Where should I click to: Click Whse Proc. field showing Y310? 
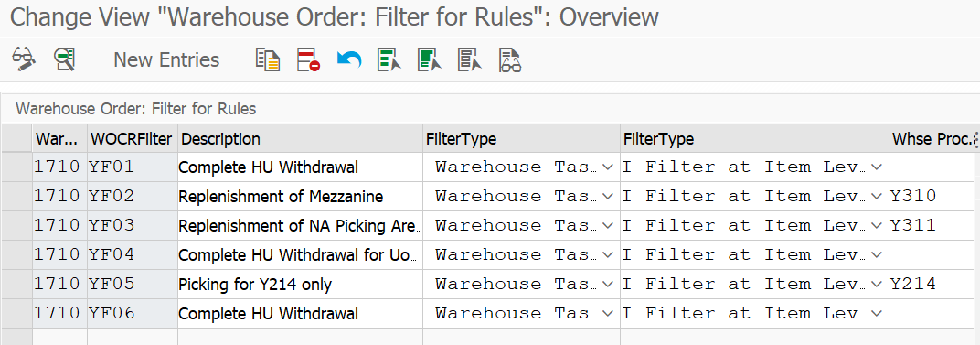(x=932, y=197)
